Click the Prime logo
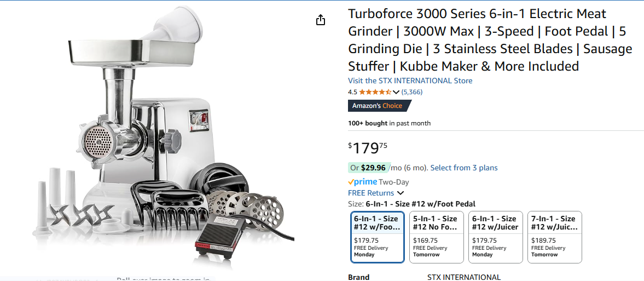The height and width of the screenshot is (281, 644). (x=362, y=182)
